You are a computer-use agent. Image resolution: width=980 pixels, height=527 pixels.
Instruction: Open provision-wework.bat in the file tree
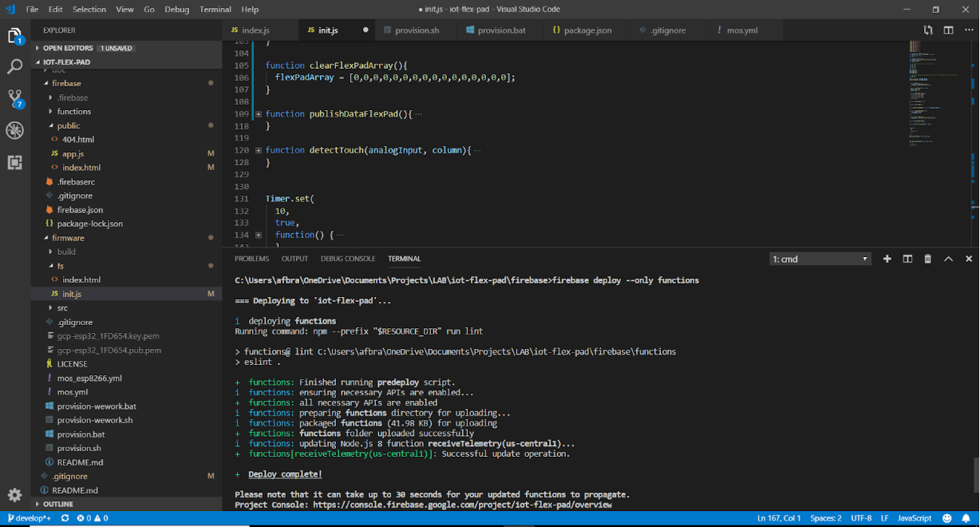click(x=97, y=406)
